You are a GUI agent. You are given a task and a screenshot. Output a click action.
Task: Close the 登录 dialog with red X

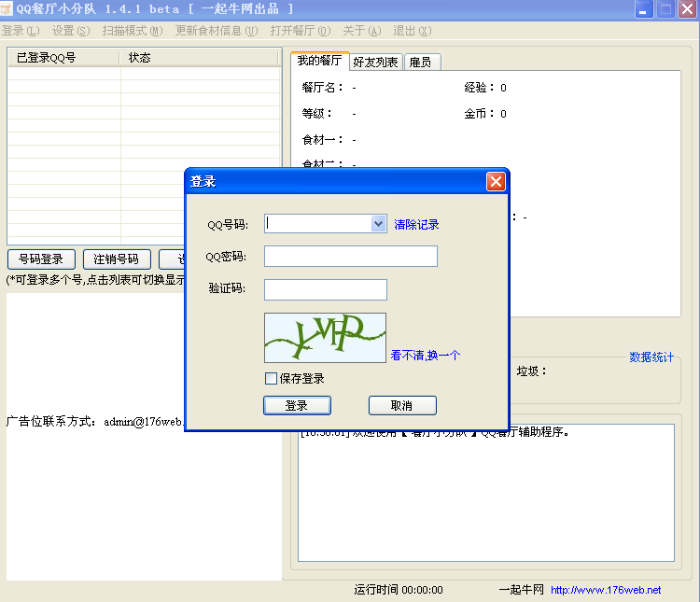(496, 181)
